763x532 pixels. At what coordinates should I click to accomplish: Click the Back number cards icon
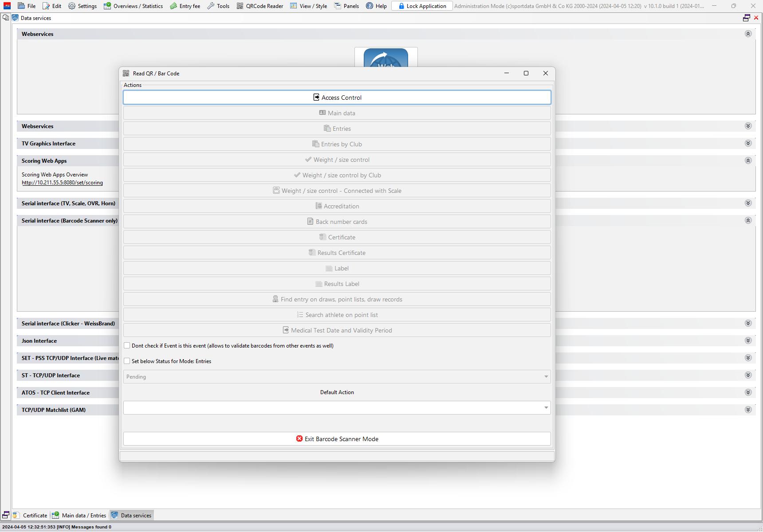(x=311, y=221)
